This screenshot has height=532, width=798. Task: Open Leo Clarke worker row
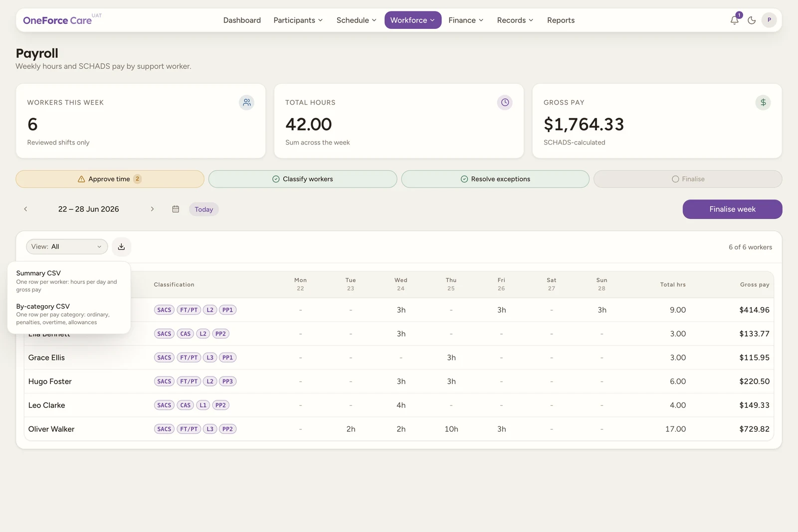(x=399, y=405)
